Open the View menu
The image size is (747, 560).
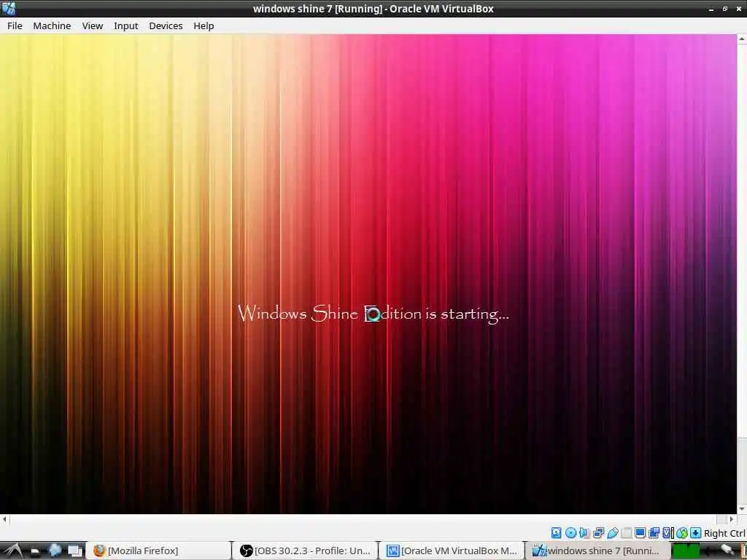[x=93, y=26]
